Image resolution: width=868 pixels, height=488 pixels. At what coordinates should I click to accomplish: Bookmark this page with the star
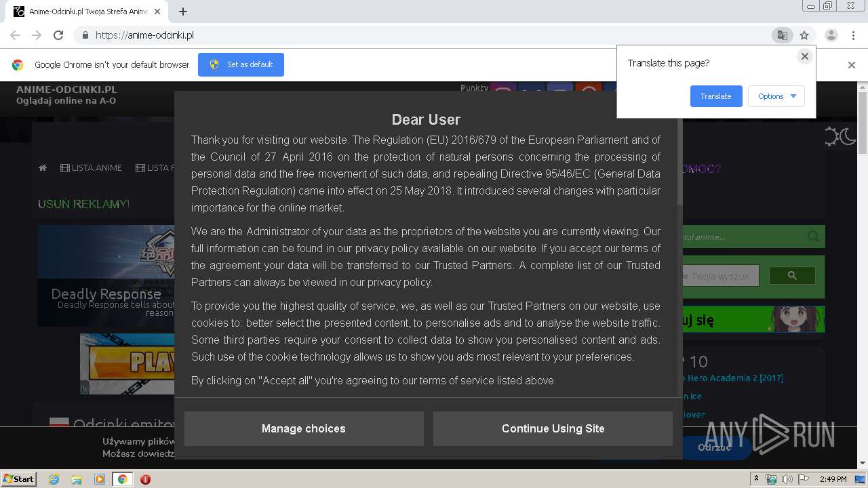[804, 35]
